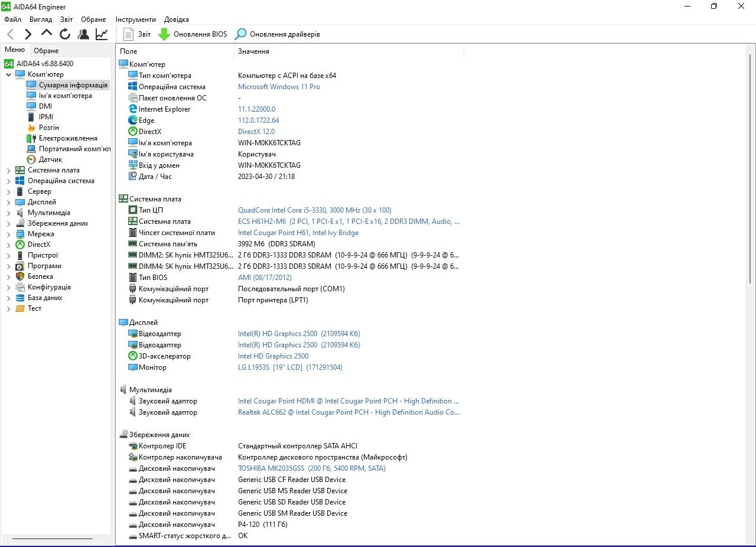The image size is (756, 547).
Task: Expand the Мережа tree node
Action: pos(8,234)
